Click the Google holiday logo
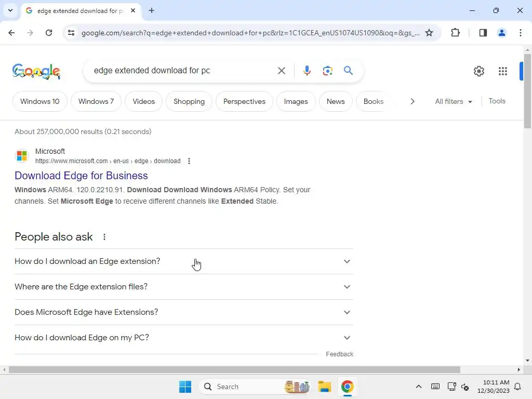Screen dimensions: 532x399 pyautogui.click(x=36, y=71)
